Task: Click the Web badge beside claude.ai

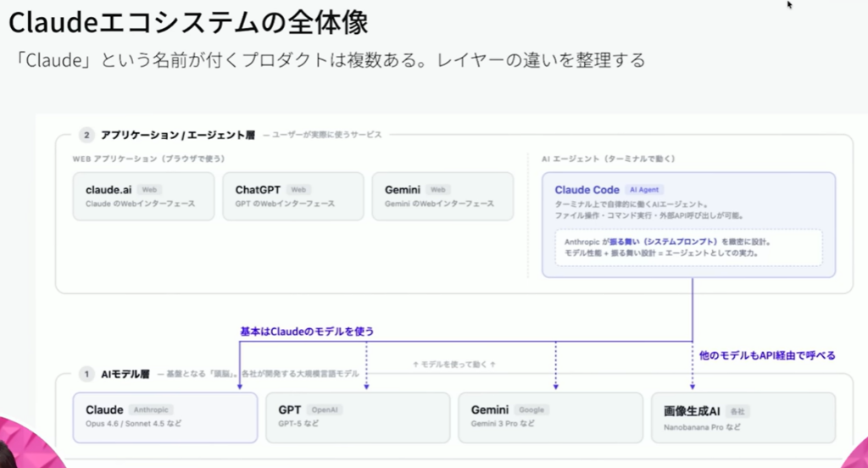Action: [x=150, y=190]
